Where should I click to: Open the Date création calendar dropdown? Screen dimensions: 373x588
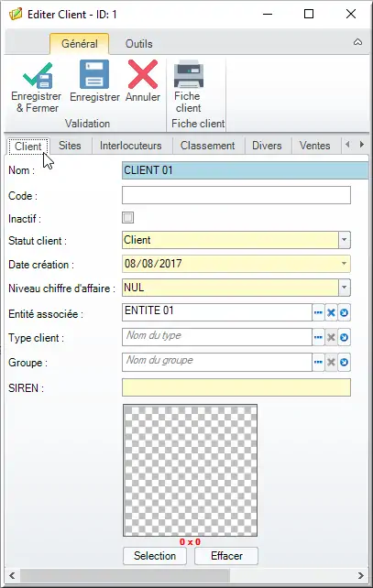[x=344, y=263]
